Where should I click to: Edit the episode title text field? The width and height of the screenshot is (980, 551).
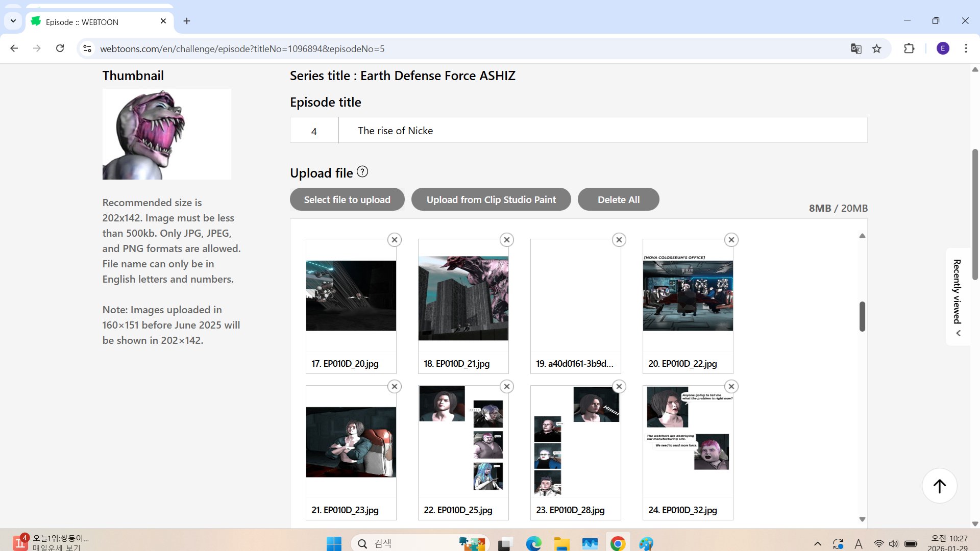point(602,131)
